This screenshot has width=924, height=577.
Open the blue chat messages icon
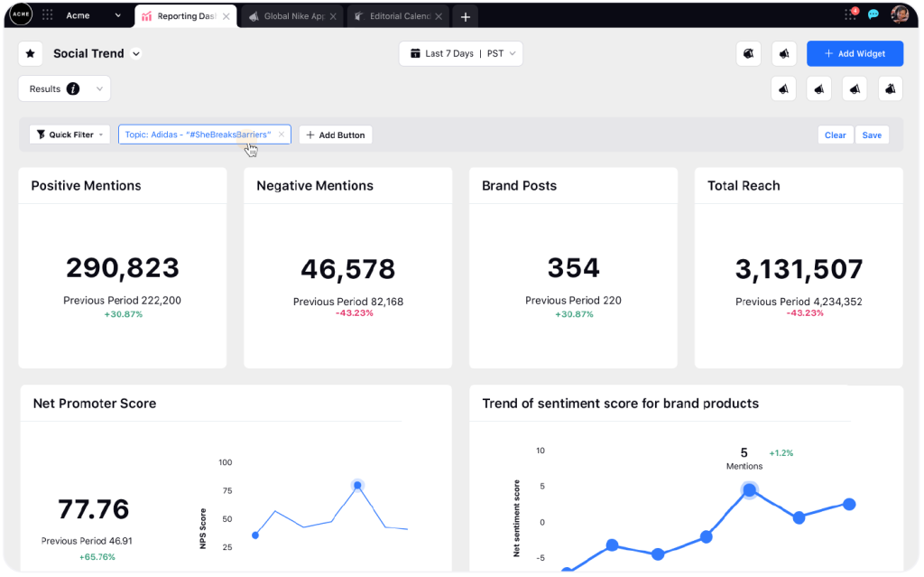[873, 15]
